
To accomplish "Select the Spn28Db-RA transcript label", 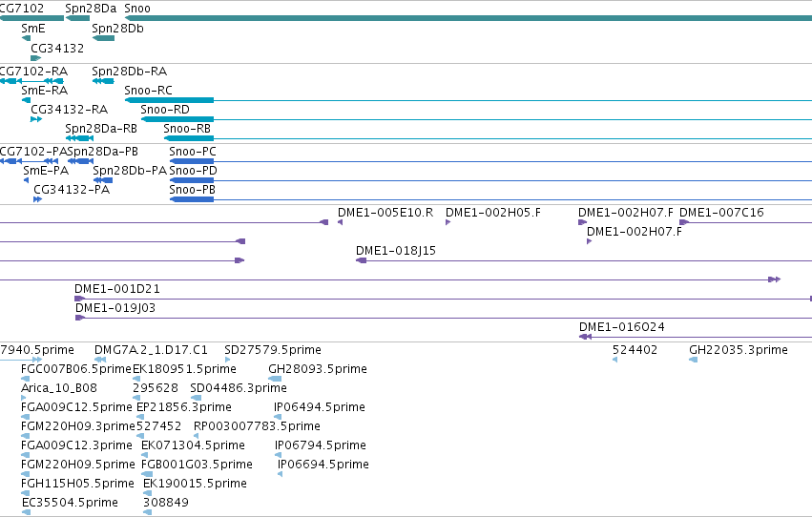I will 130,72.
